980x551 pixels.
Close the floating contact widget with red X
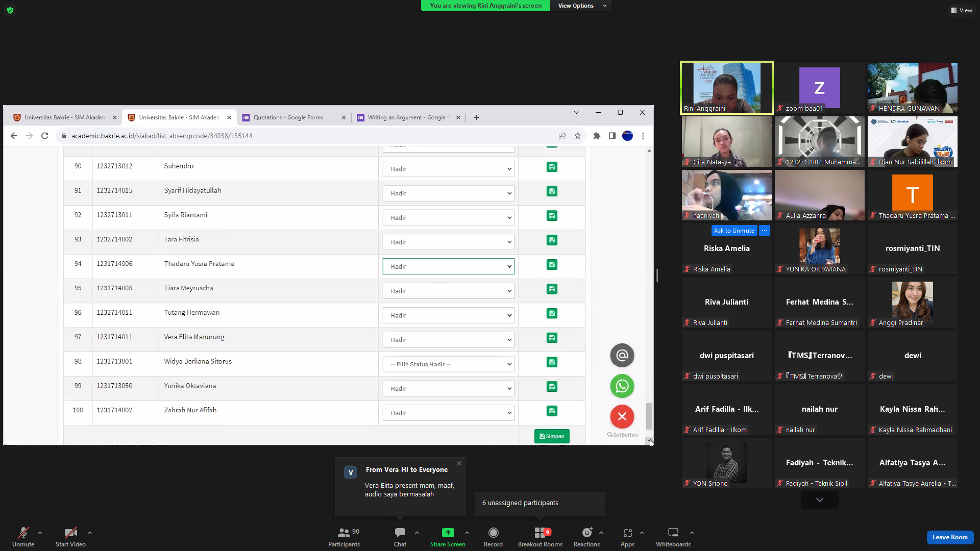tap(622, 417)
